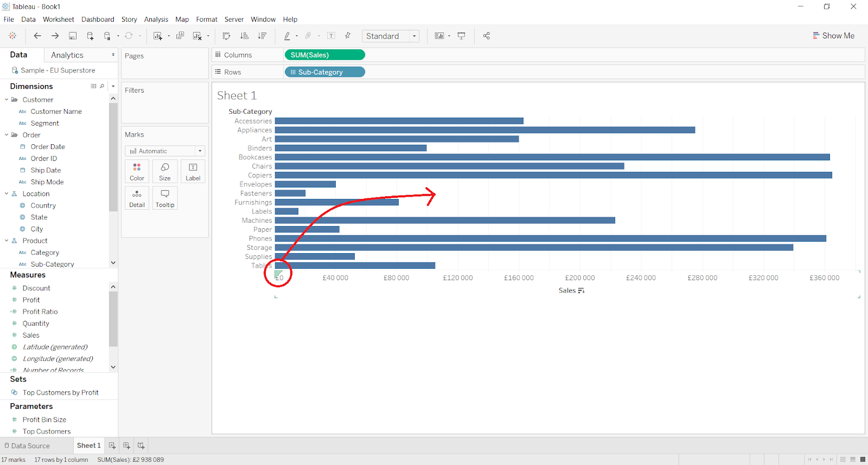Collapse the Customer folder in Dimensions
Image resolution: width=868 pixels, height=465 pixels.
[x=7, y=100]
